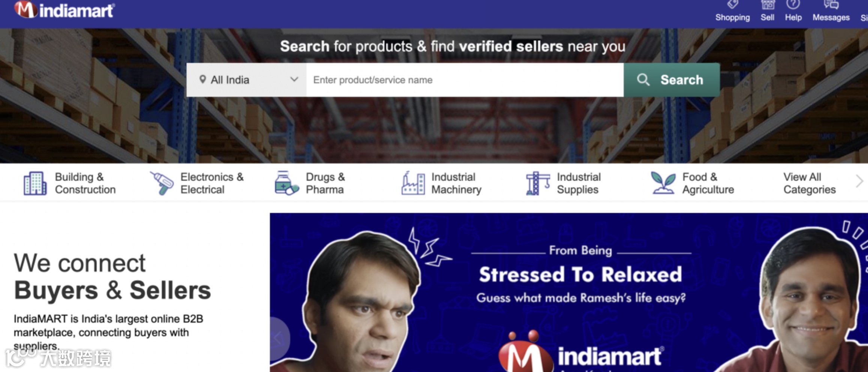Click the Building & Construction building icon
The height and width of the screenshot is (372, 868).
pos(35,183)
